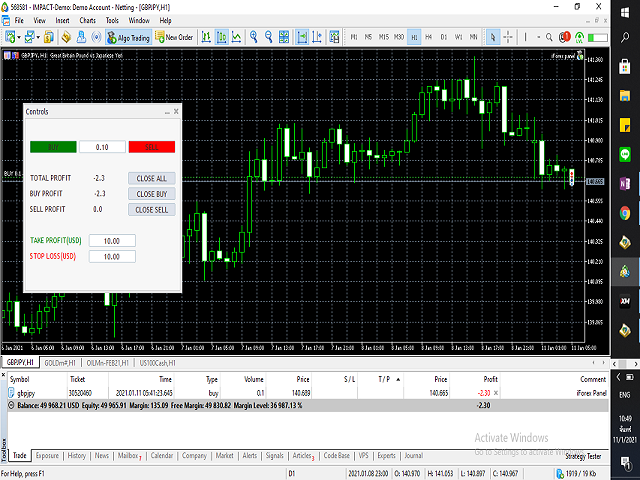Click the New Order toolbar button
Image resolution: width=640 pixels, height=480 pixels.
(175, 37)
